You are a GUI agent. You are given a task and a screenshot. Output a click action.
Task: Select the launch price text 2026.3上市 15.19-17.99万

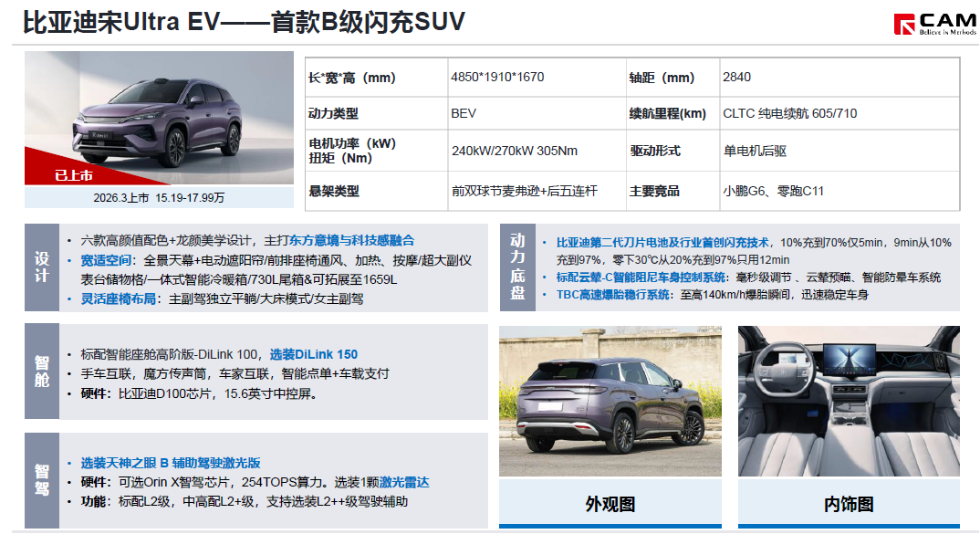[x=159, y=197]
